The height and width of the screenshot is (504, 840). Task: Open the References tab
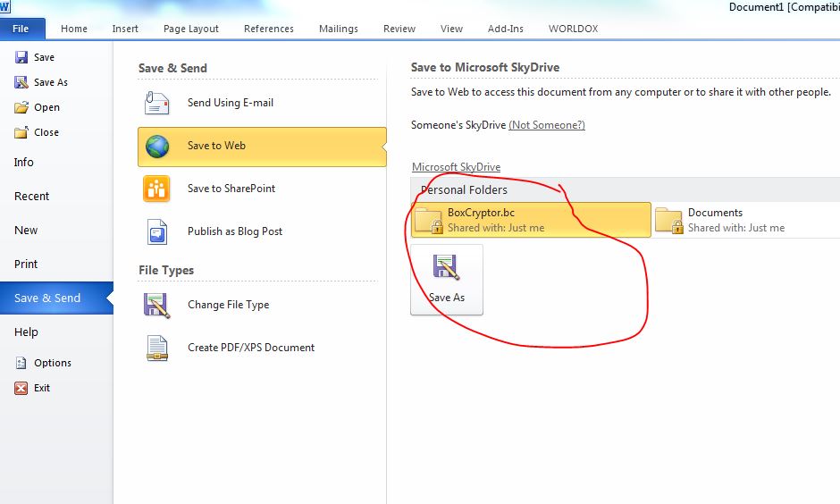(x=269, y=29)
